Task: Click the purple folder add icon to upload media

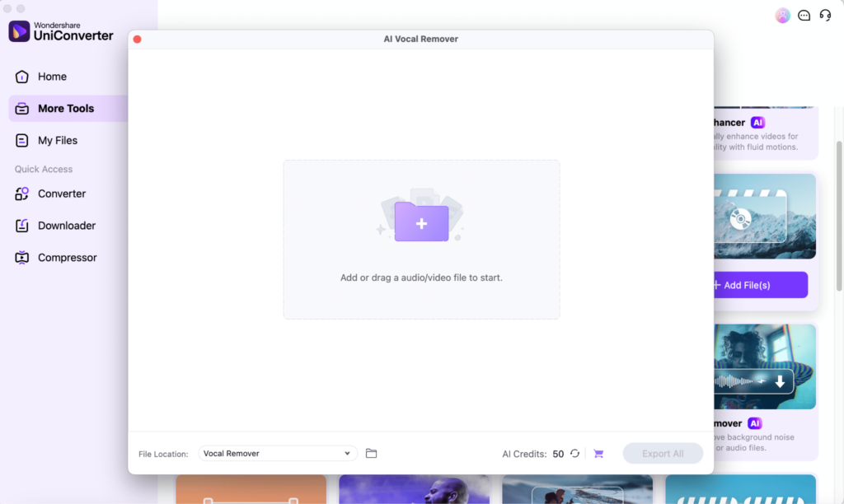Action: (421, 222)
